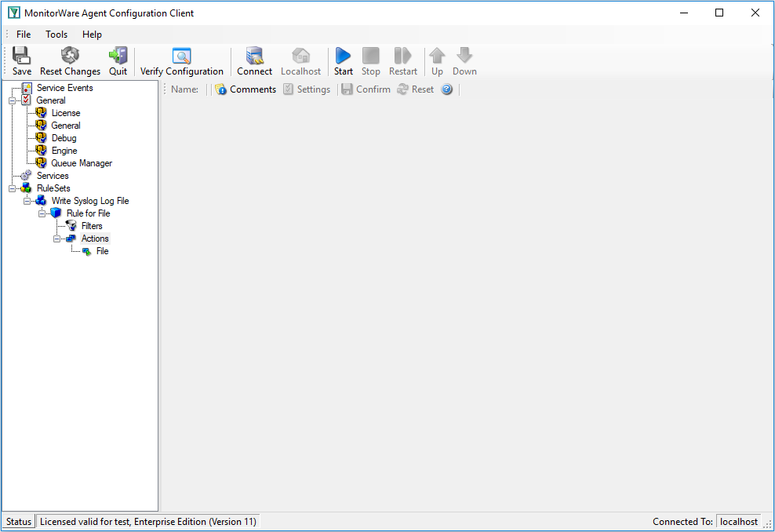
Task: Click the Quit toolbar icon
Action: (118, 56)
